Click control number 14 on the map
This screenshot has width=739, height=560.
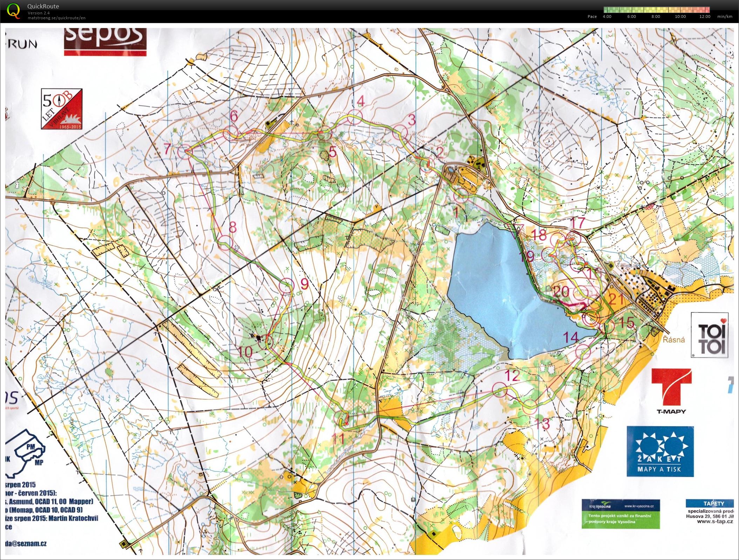(571, 337)
